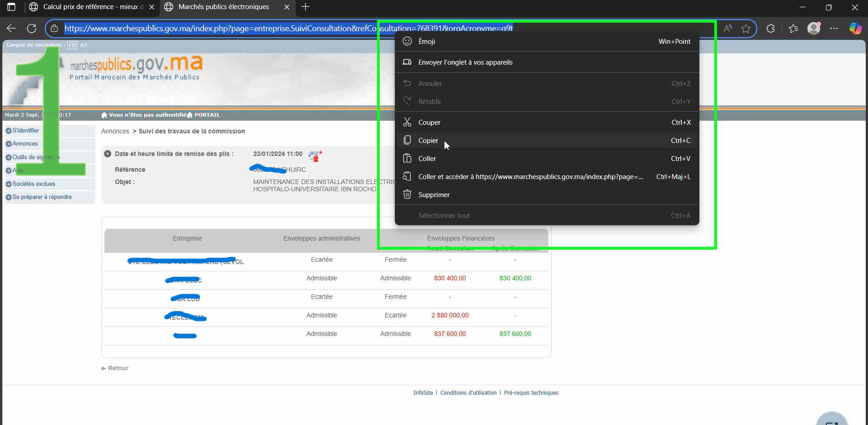Click the Read Aloud icon in address bar
The height and width of the screenshot is (425, 868).
pyautogui.click(x=728, y=28)
